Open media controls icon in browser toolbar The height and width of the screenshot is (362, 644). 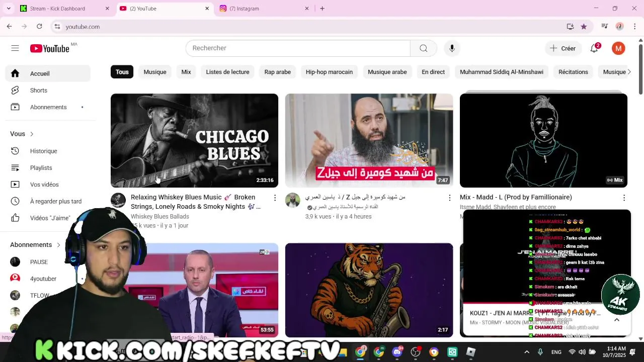coord(605,27)
